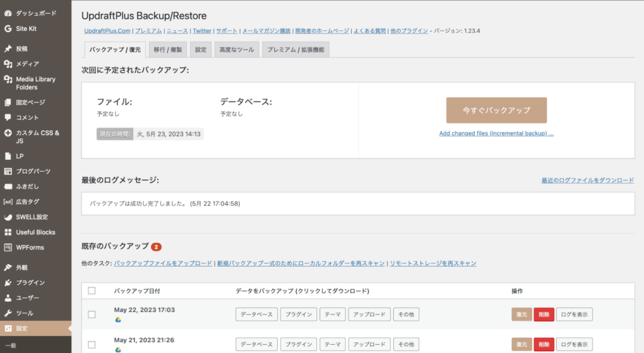Click the SWELL設定 swirl icon
The width and height of the screenshot is (644, 353).
tap(8, 217)
